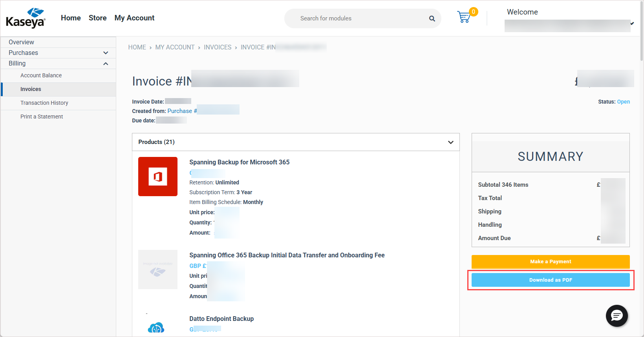Click the Kaseya logo
644x337 pixels.
pyautogui.click(x=26, y=18)
